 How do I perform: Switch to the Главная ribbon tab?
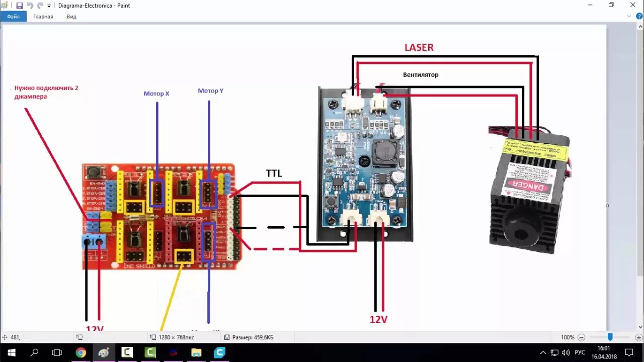(x=43, y=17)
